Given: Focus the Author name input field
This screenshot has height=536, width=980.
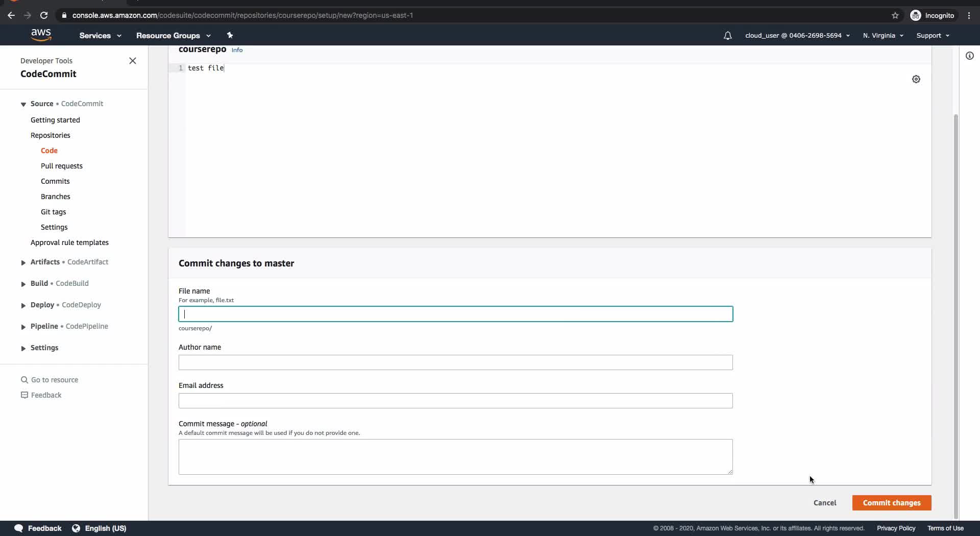Looking at the screenshot, I should (x=456, y=362).
